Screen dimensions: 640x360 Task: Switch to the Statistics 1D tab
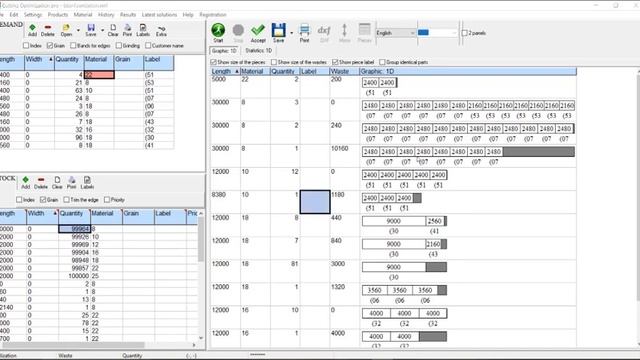[x=258, y=51]
